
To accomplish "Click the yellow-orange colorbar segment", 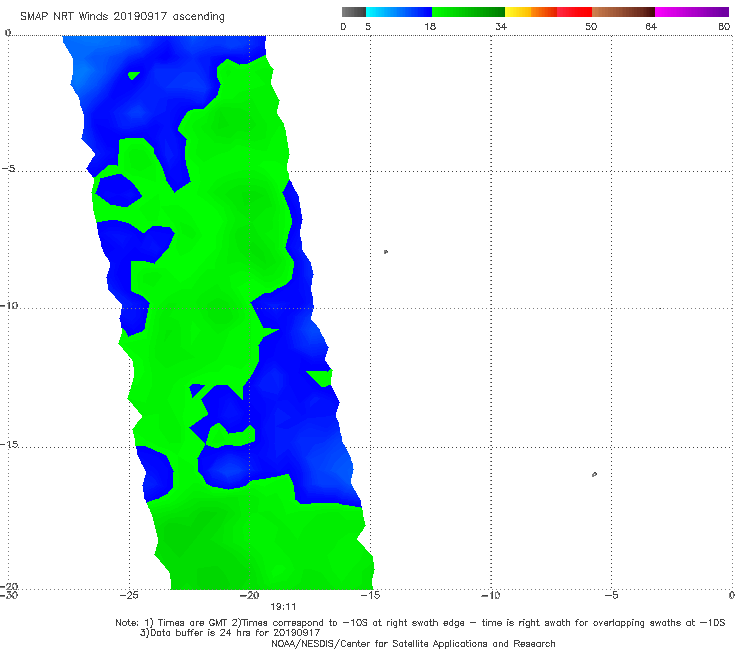I will [530, 12].
